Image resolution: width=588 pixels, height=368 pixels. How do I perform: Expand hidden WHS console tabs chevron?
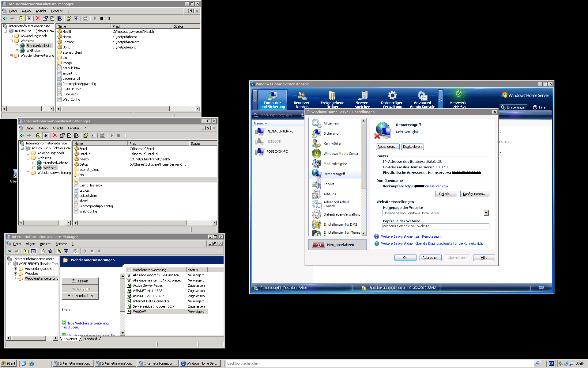(x=440, y=100)
